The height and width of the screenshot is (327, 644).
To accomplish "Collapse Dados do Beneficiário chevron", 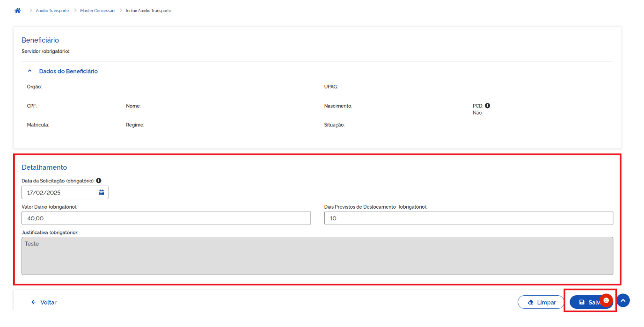I will 30,71.
